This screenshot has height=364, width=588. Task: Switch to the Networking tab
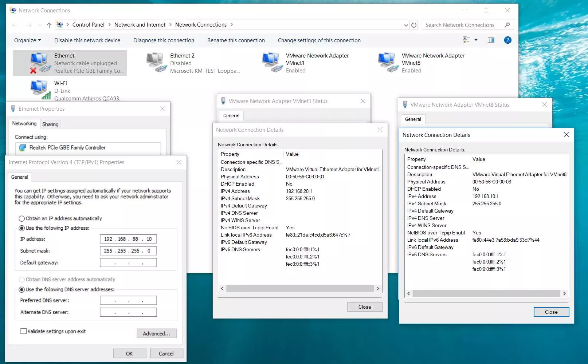tap(24, 123)
